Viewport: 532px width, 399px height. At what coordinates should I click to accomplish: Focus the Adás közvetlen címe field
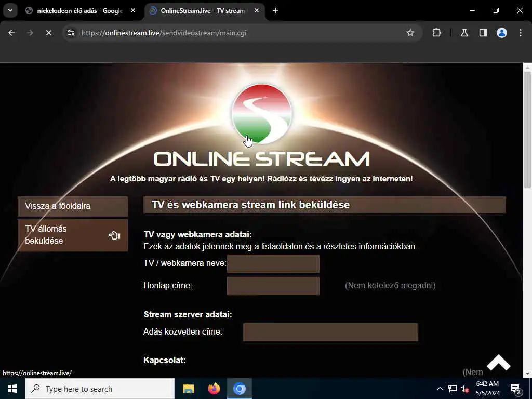click(x=330, y=332)
